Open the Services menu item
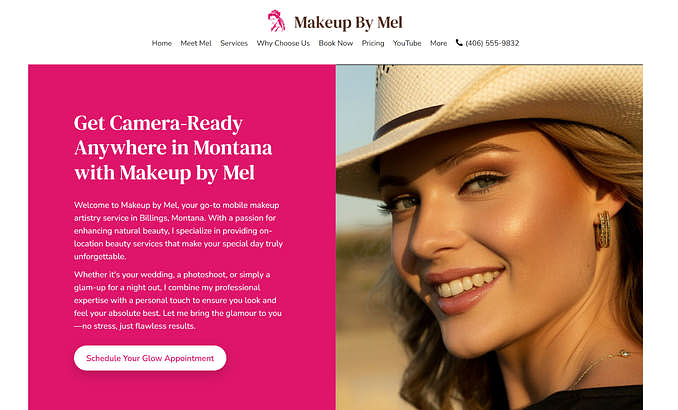Screen dimensions: 678x410 234,43
